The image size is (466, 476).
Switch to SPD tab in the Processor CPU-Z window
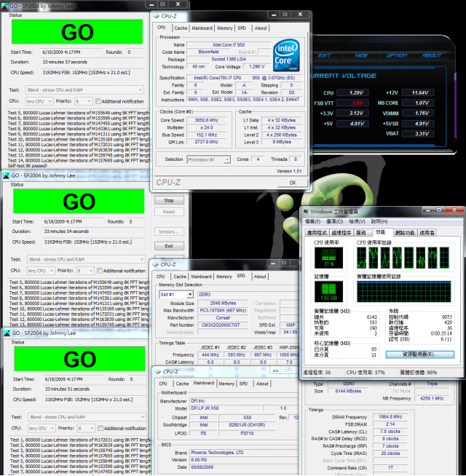pyautogui.click(x=242, y=28)
